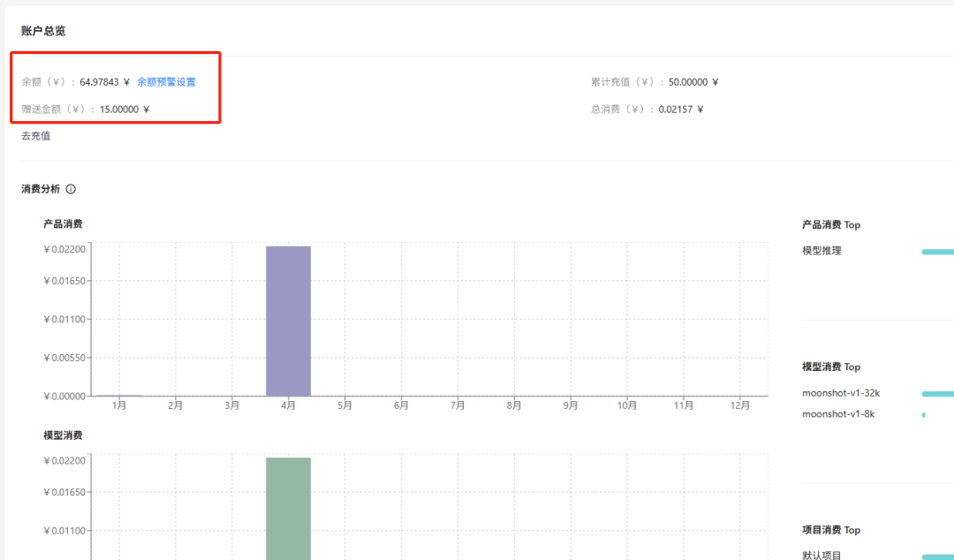This screenshot has width=954, height=560.
Task: Click the purple April bar in 产品消费 chart
Action: (288, 321)
